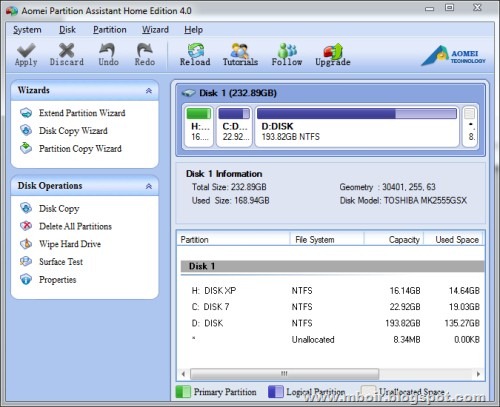This screenshot has height=407, width=500.
Task: Select the D:DISK partition block
Action: (357, 126)
